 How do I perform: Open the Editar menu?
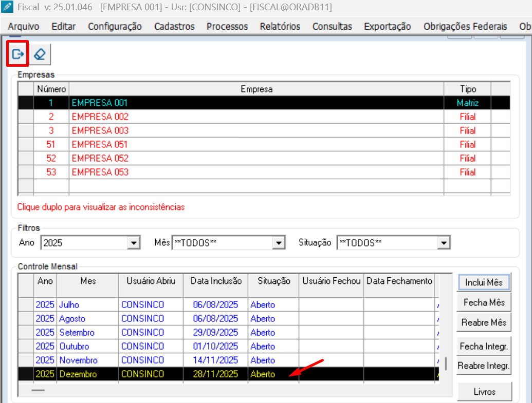(x=63, y=26)
